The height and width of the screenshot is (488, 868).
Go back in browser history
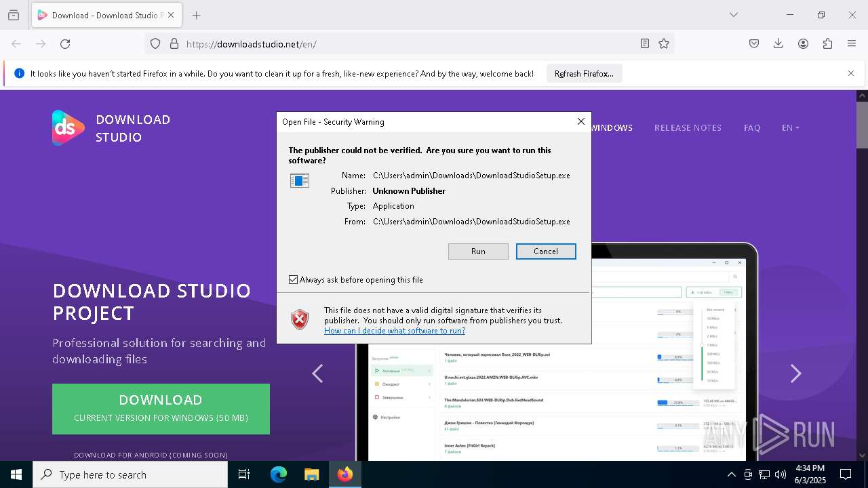[16, 43]
